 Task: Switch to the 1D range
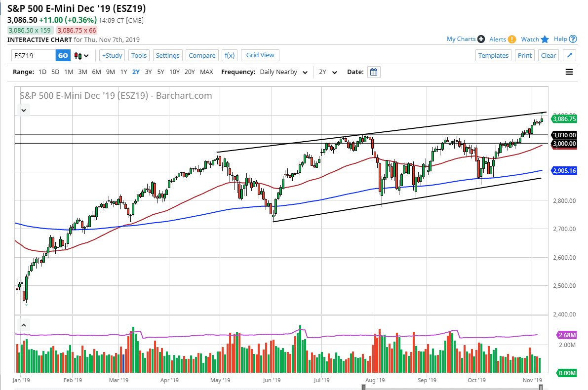point(42,72)
